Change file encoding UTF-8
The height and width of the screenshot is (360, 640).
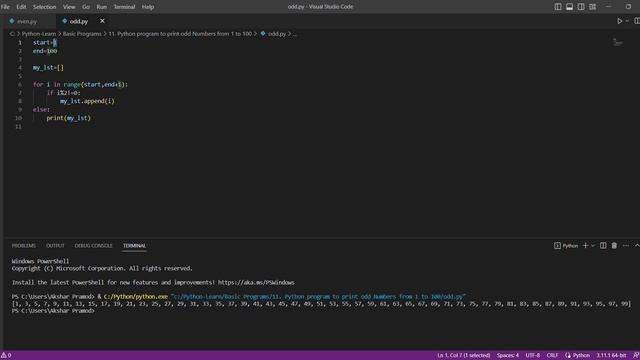click(x=533, y=356)
